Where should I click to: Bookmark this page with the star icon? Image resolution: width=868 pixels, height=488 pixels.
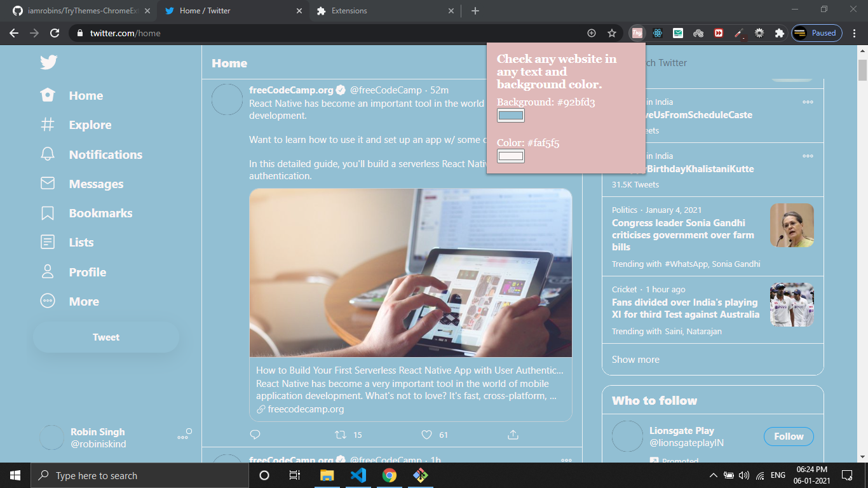click(x=612, y=33)
